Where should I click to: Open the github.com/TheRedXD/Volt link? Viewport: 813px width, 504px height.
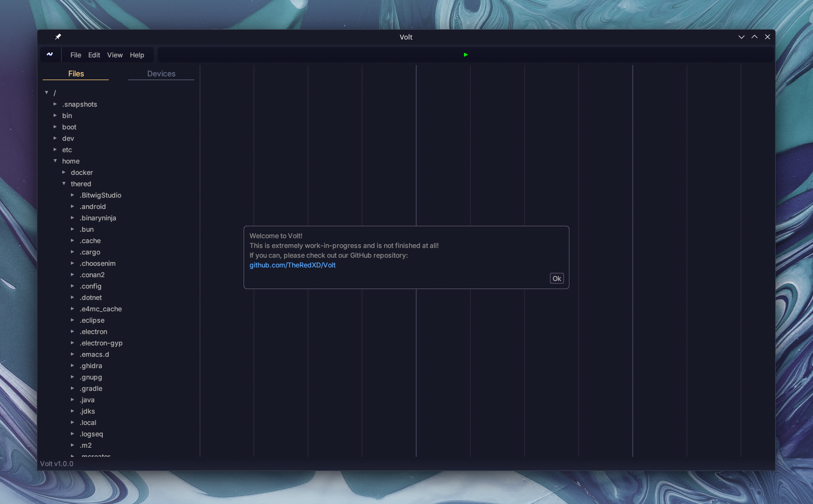pos(292,265)
